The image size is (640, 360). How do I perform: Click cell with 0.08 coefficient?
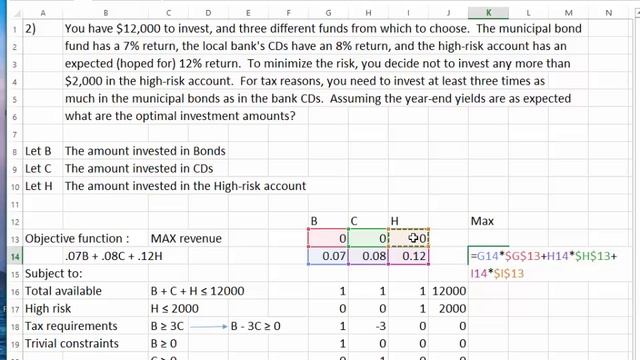pos(368,256)
